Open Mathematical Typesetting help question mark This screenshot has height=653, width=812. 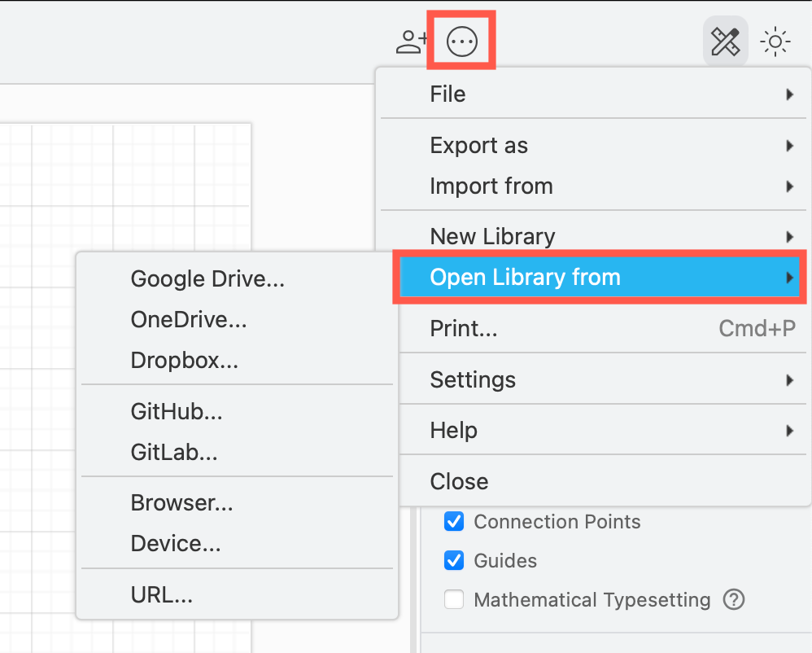[x=733, y=599]
